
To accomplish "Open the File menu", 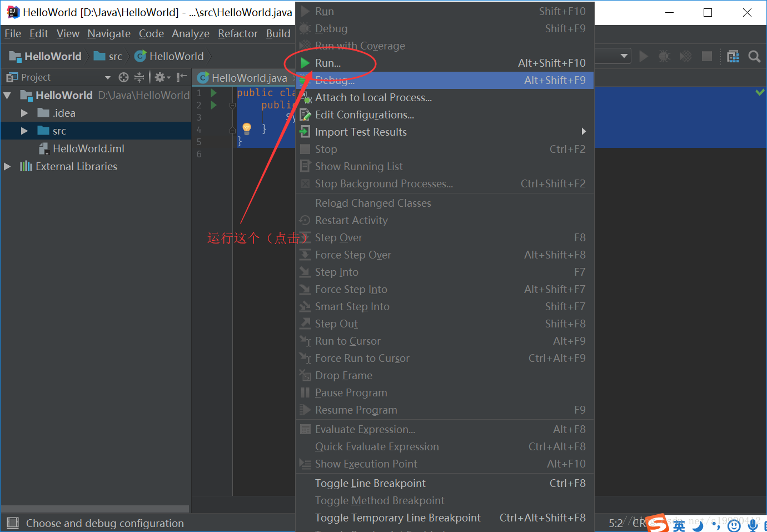I will pos(13,33).
